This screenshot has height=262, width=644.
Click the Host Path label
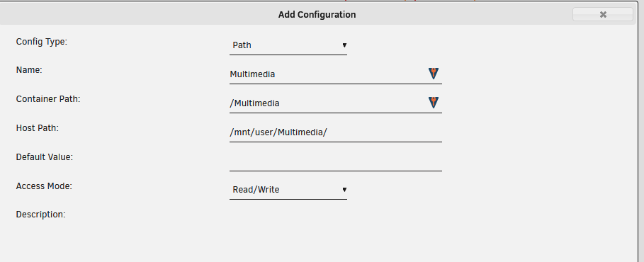(38, 127)
